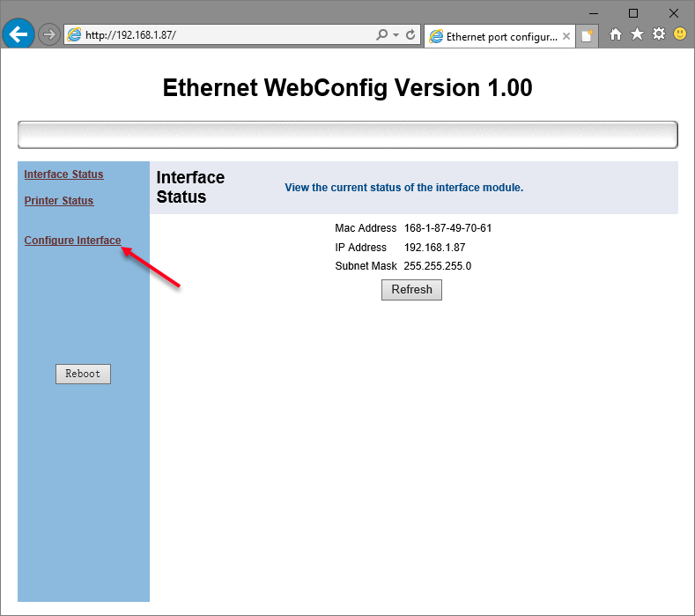695x616 pixels.
Task: Open a new browser tab
Action: [588, 36]
